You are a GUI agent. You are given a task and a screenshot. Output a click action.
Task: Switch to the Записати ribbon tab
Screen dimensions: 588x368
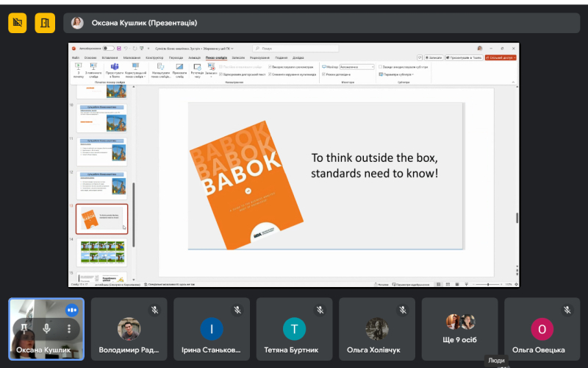click(238, 58)
